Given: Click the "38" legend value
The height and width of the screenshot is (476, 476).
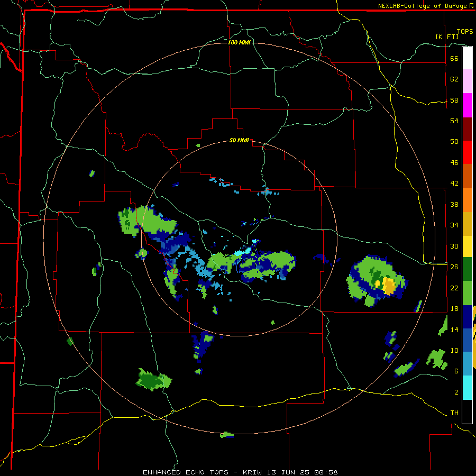Looking at the screenshot, I should (x=454, y=205).
